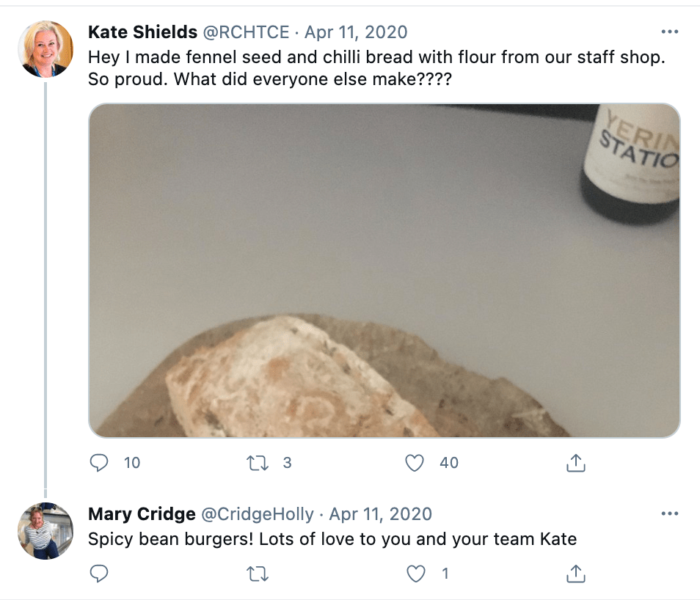Retweet Mary Cridge's reply
The image size is (700, 600).
coord(258,574)
